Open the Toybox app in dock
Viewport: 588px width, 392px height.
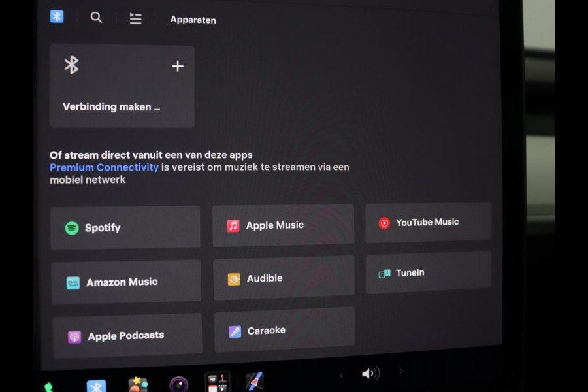pyautogui.click(x=138, y=385)
